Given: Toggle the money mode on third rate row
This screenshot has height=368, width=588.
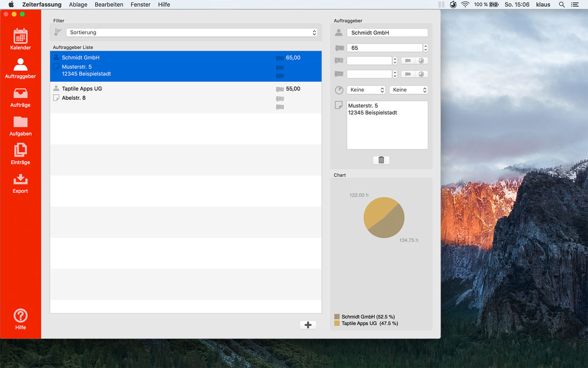Looking at the screenshot, I should pos(408,74).
